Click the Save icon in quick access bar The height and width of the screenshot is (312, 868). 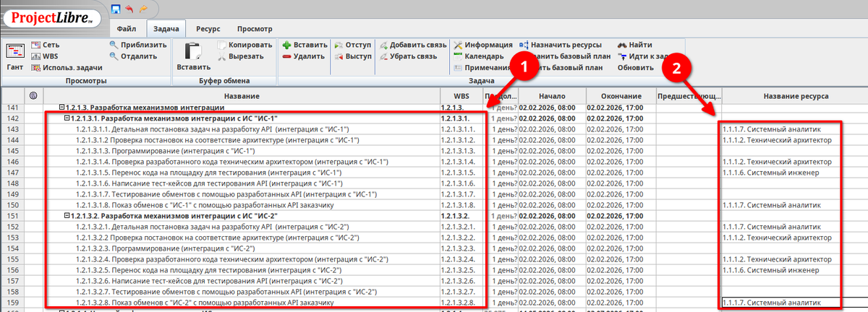(x=116, y=9)
